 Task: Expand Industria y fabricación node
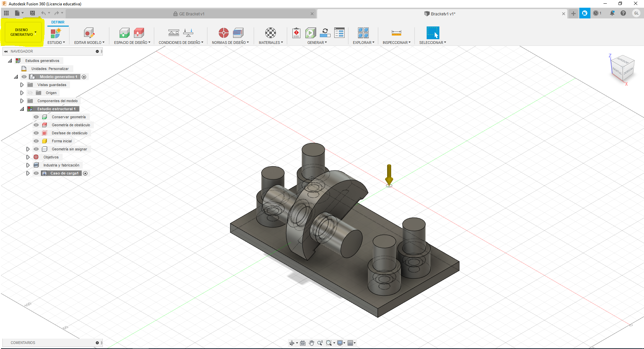[x=28, y=165]
